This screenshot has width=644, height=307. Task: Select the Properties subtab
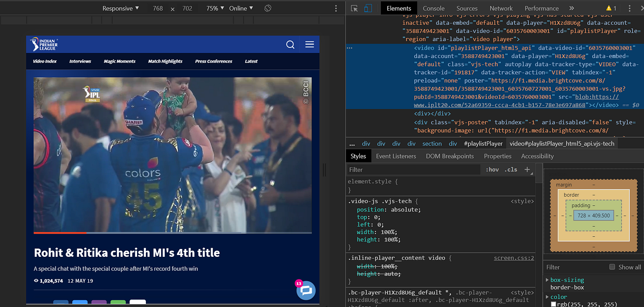(x=498, y=156)
